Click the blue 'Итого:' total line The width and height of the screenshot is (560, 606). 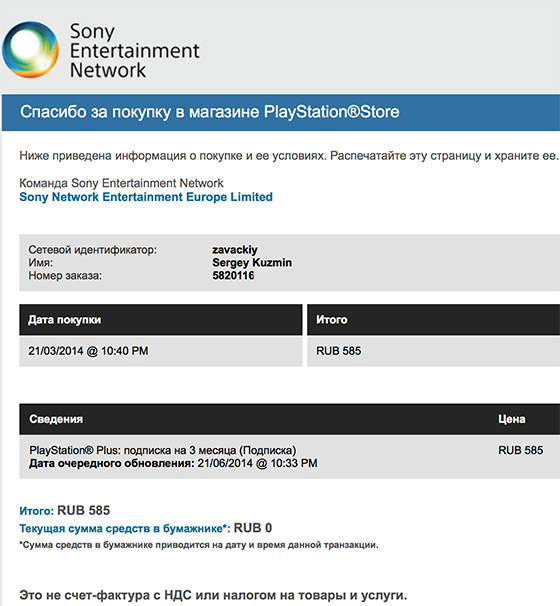pos(65,511)
